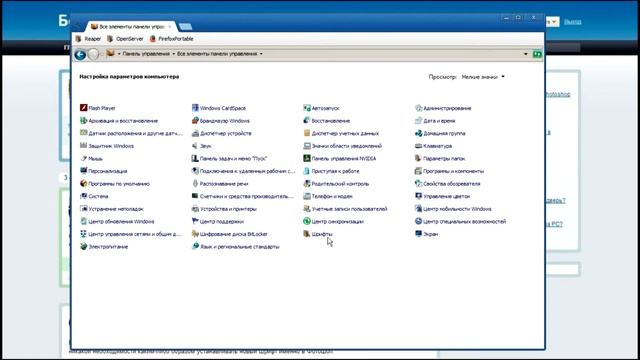Open Устранение неполадок

click(x=112, y=209)
